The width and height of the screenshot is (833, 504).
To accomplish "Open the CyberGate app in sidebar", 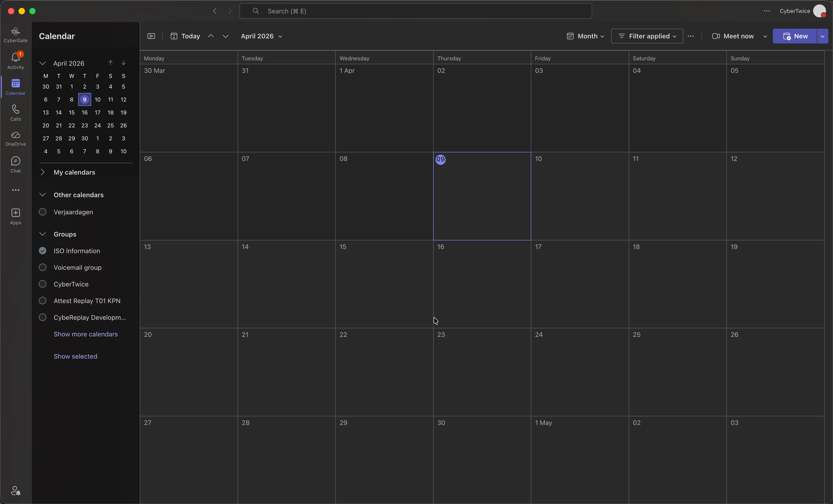I will 16,35.
